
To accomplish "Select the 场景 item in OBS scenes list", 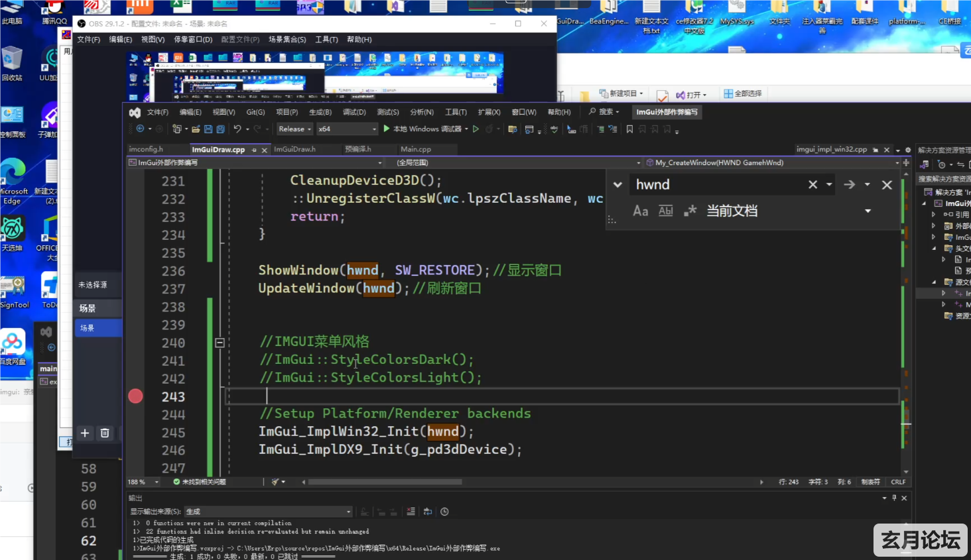I will tap(98, 328).
